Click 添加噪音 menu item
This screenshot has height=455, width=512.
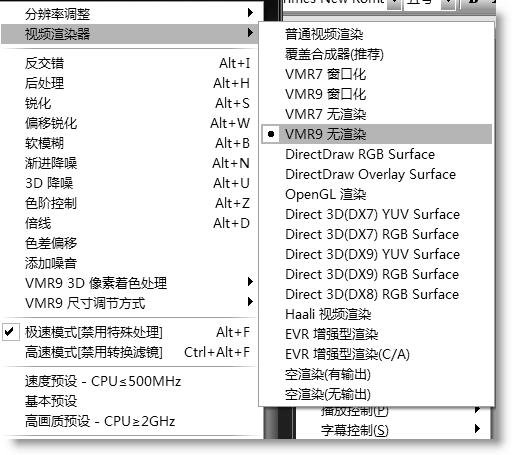tap(130, 263)
